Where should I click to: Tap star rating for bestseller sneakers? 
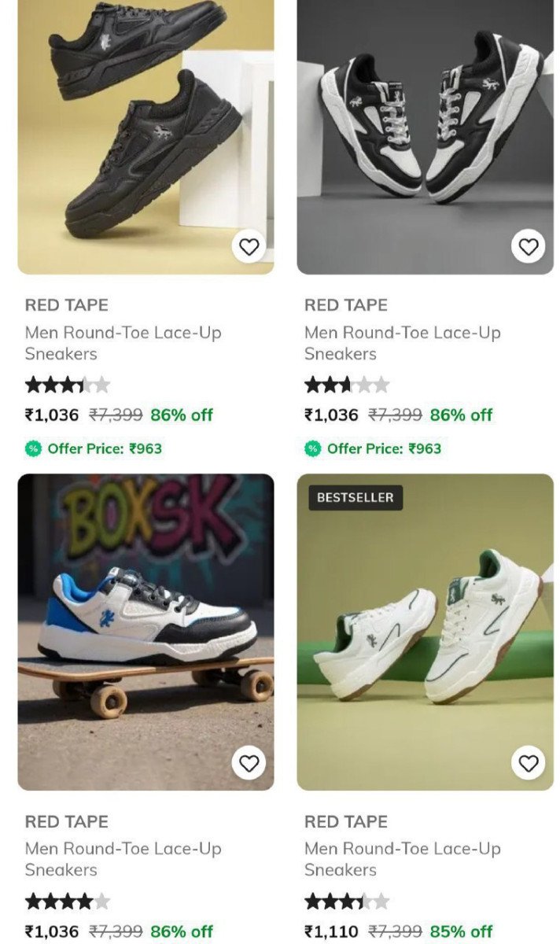point(347,902)
